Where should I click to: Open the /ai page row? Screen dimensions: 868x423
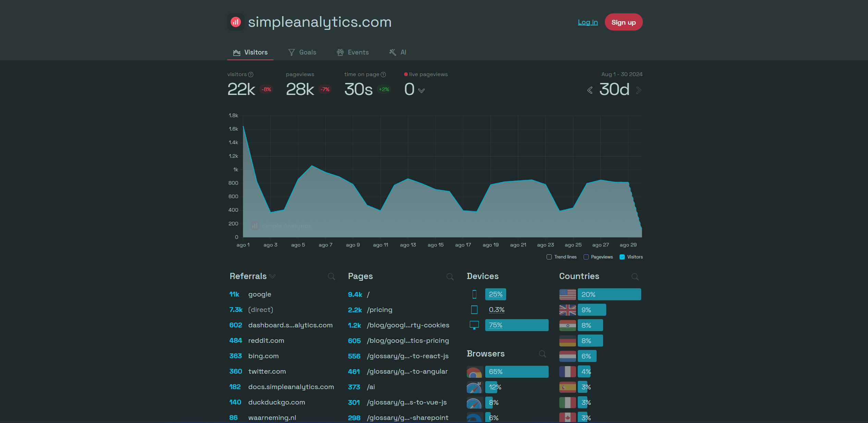[401, 387]
